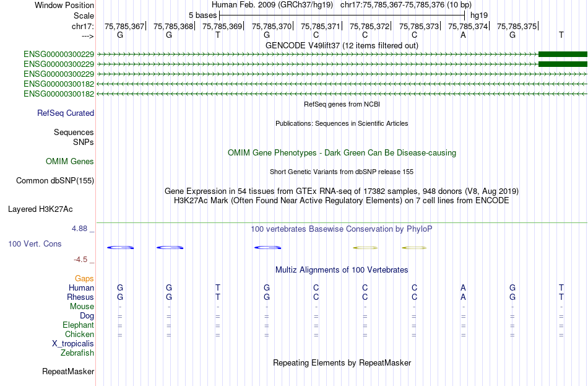Click the exon block in the second ENSG00000300229 row

tap(563, 64)
